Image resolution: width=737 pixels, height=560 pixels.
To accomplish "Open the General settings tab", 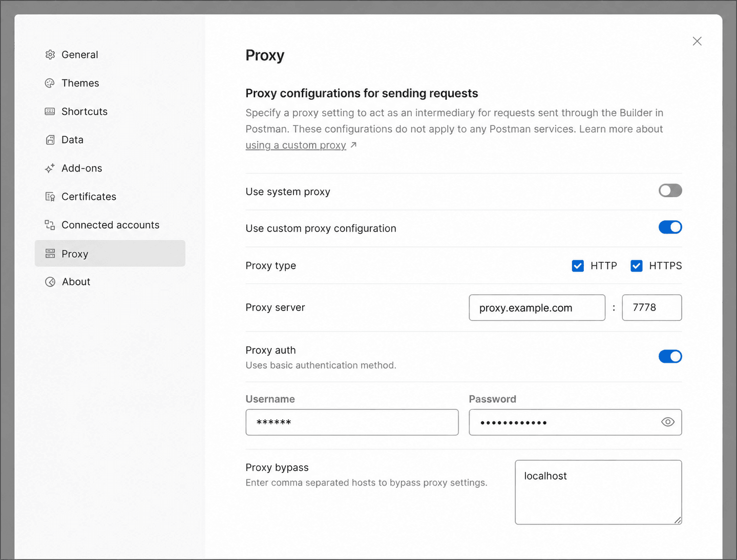I will pos(80,55).
